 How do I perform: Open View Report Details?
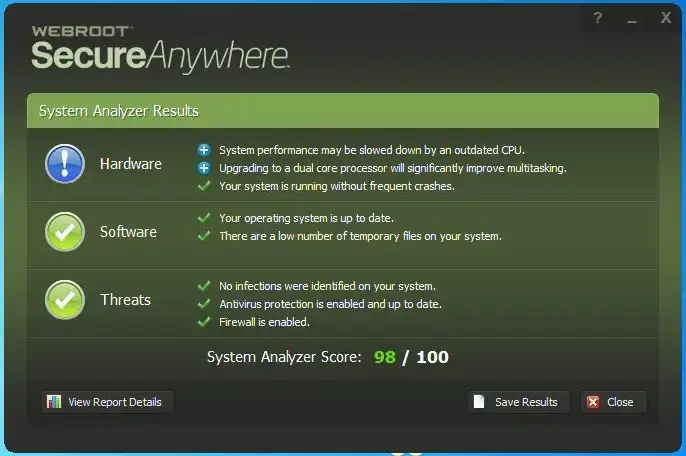[107, 402]
